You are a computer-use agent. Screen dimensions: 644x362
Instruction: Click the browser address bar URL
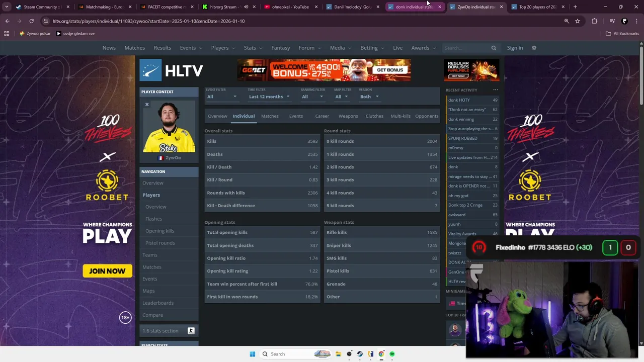(x=148, y=21)
